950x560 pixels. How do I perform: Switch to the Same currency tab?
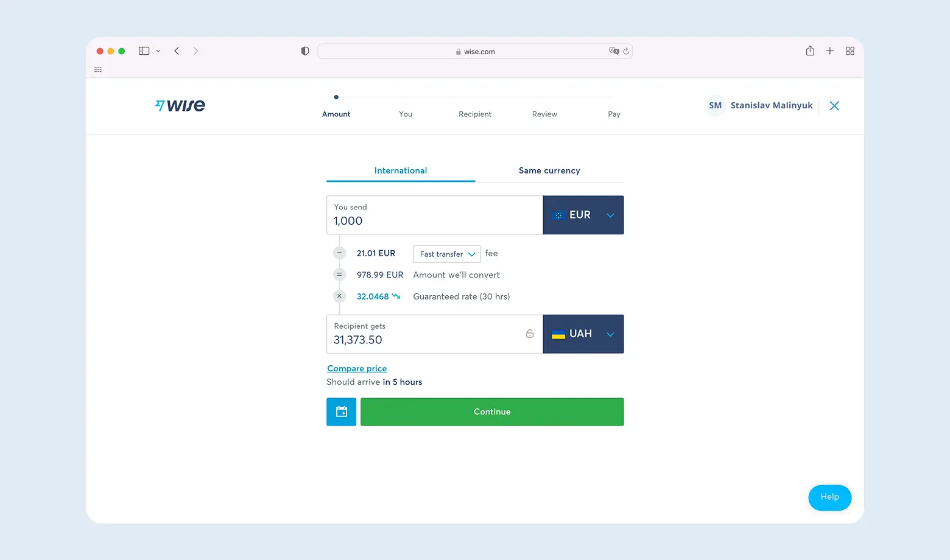(549, 170)
